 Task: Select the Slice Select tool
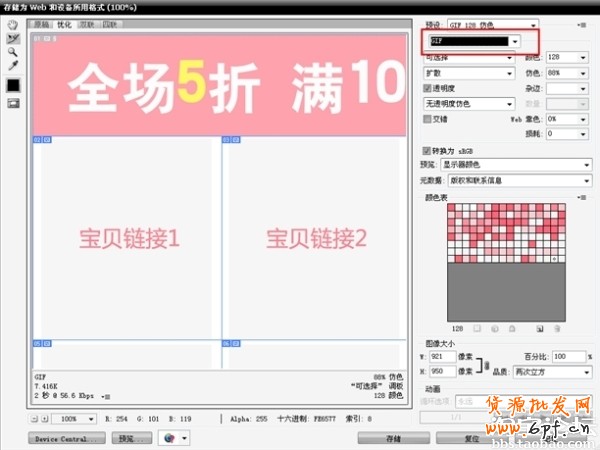pos(14,37)
